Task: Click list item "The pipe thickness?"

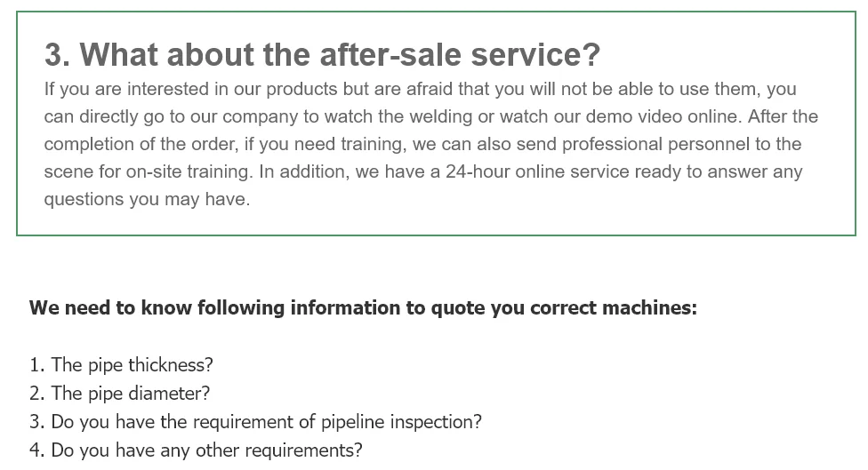Action: [132, 365]
